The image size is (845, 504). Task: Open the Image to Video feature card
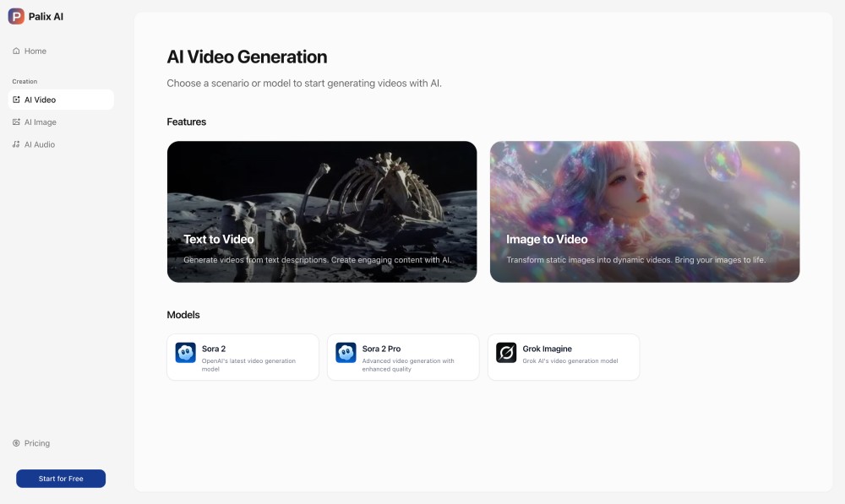coord(645,211)
